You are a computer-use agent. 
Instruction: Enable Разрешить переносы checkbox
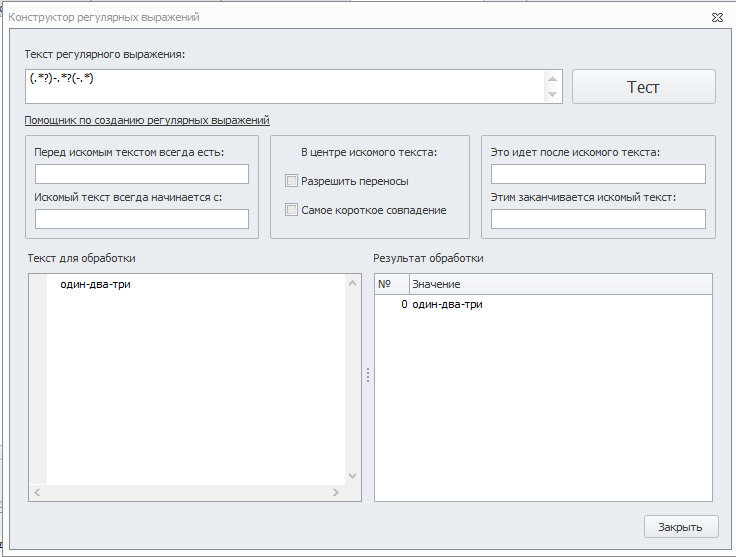tap(291, 181)
